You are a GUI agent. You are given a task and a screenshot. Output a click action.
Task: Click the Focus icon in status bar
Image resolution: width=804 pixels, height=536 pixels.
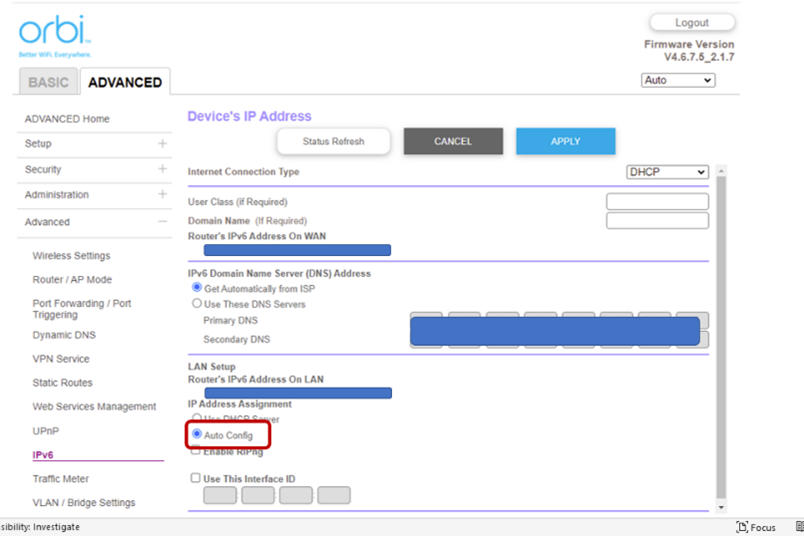coord(743,527)
